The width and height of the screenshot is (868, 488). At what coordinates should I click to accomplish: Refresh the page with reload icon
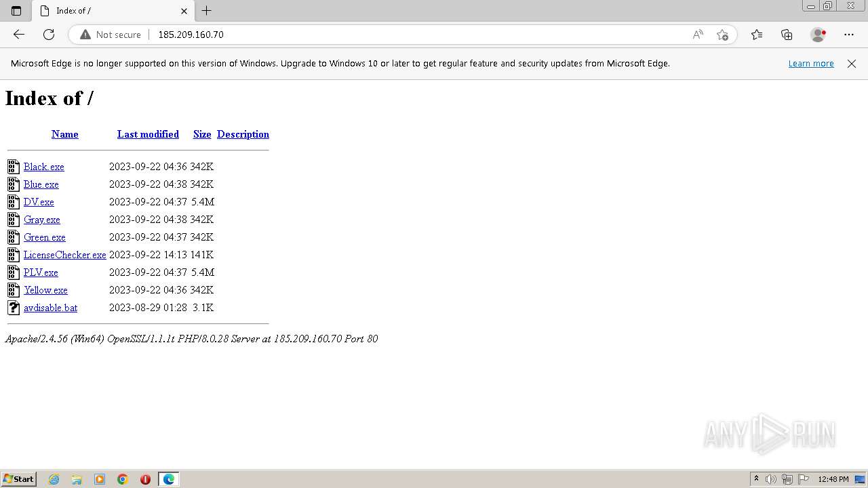49,35
